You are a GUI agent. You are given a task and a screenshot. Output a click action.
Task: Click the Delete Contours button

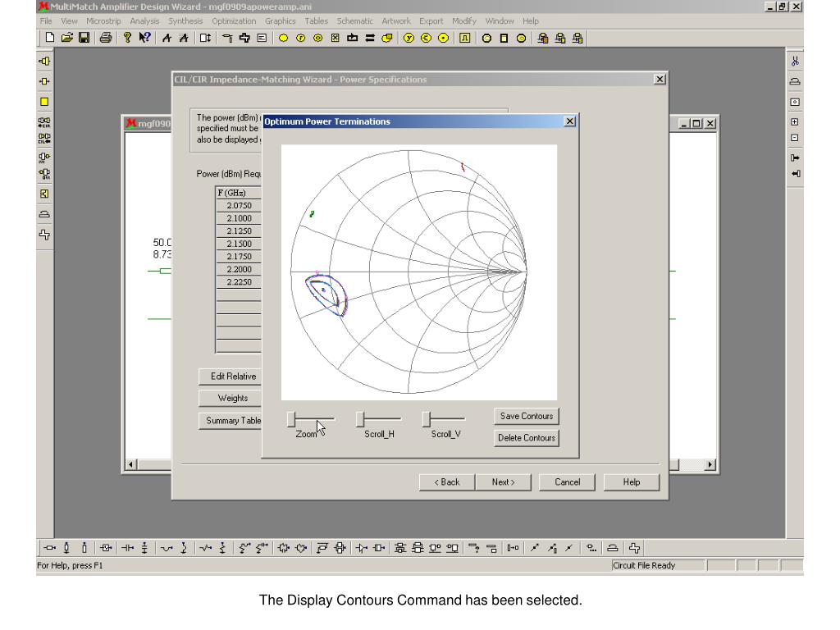coord(527,438)
